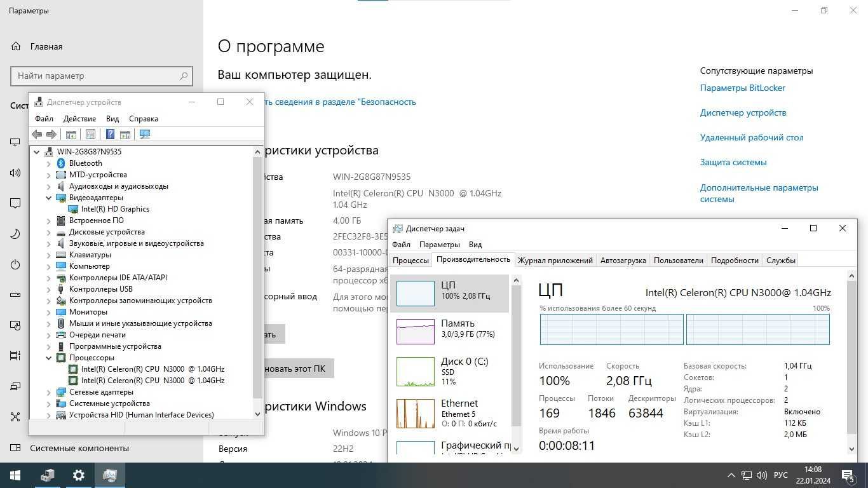
Task: Open the Файл menu in Device Manager
Action: [x=44, y=119]
